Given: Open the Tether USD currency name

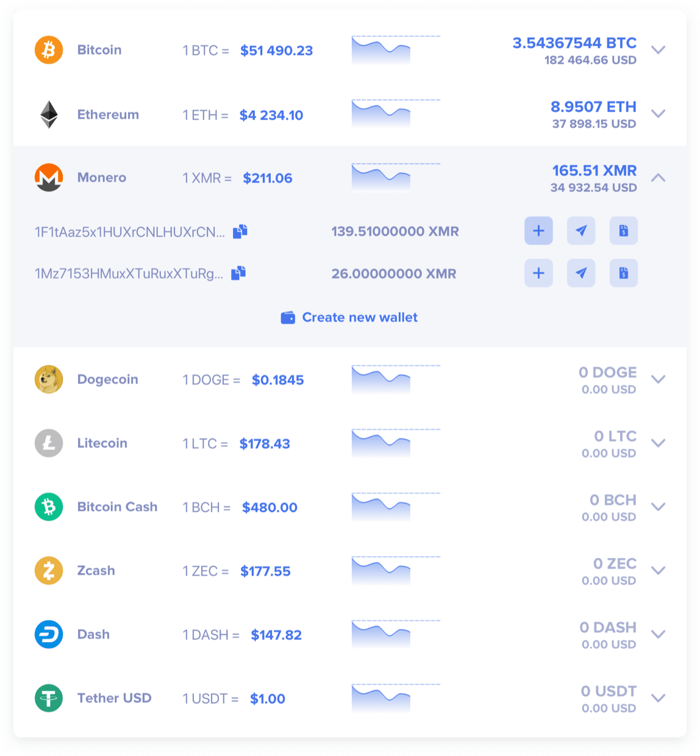Looking at the screenshot, I should coord(115,698).
